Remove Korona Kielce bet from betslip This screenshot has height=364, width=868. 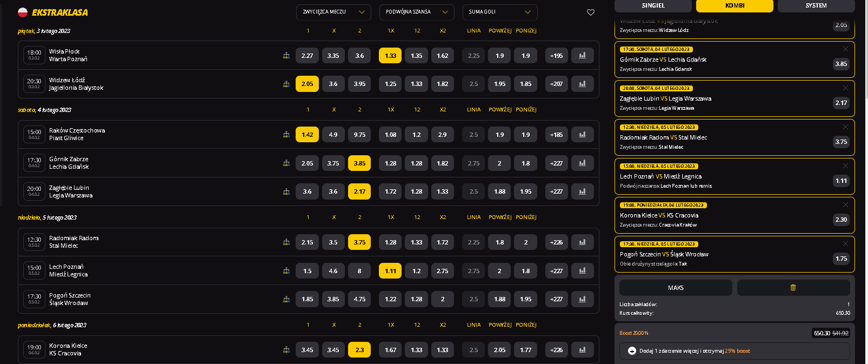point(845,204)
